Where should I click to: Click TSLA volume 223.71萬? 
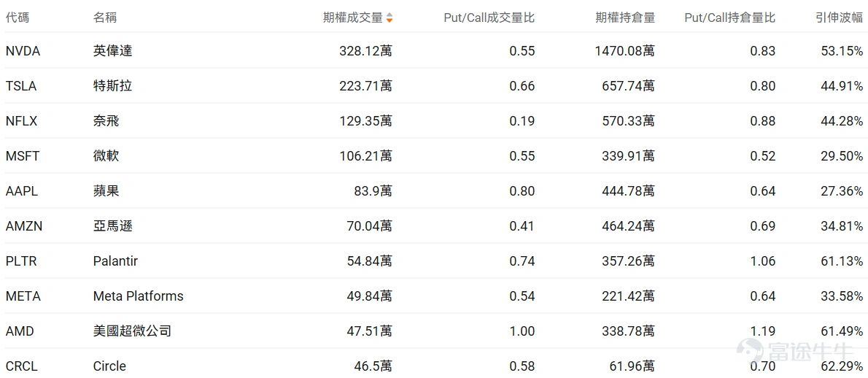[x=366, y=86]
